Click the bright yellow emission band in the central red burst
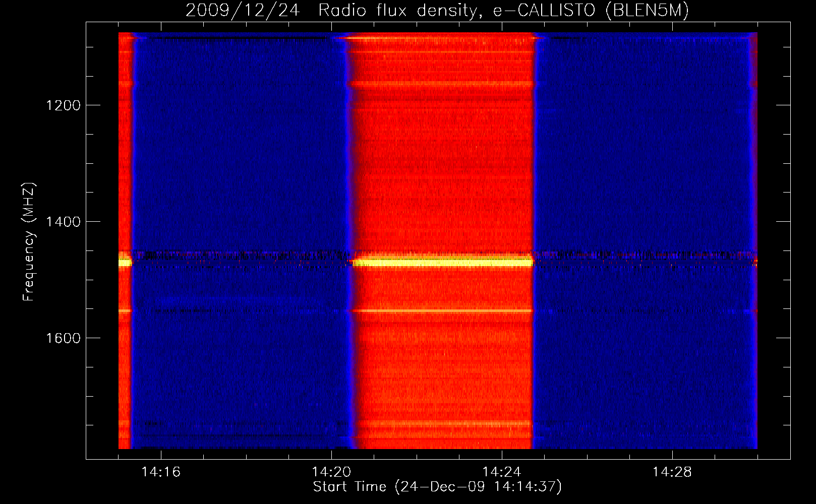The image size is (816, 504). pos(443,262)
